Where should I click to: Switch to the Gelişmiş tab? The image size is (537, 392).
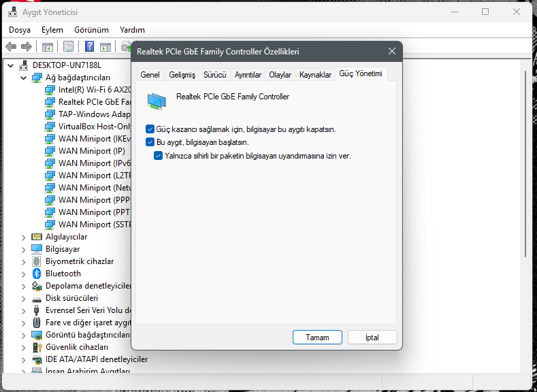click(x=182, y=75)
